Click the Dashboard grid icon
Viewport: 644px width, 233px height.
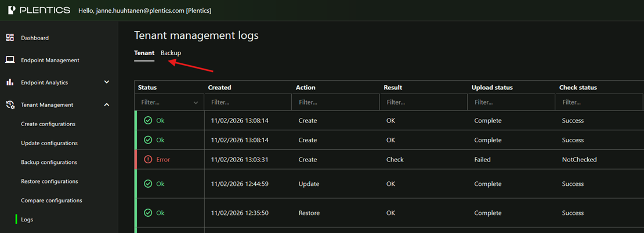click(10, 38)
